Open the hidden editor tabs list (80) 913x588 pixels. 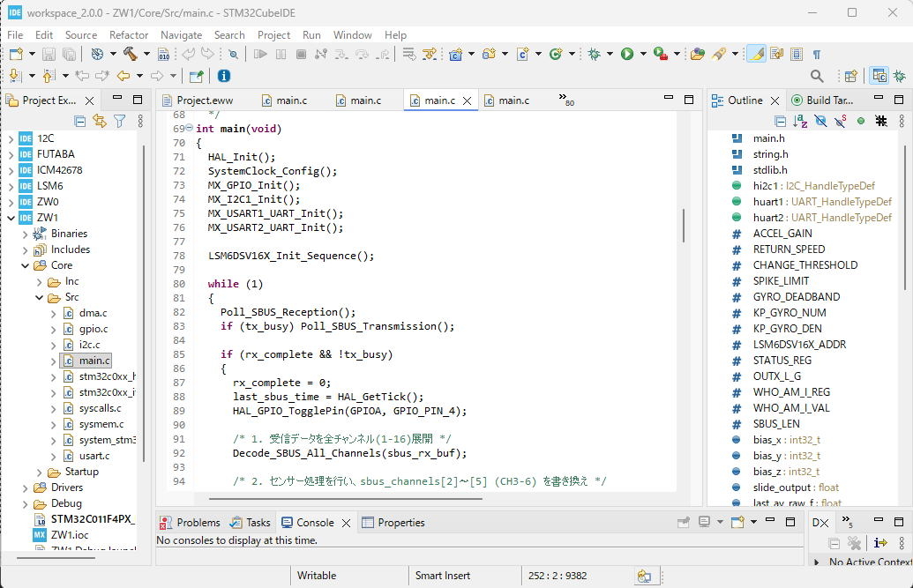click(566, 100)
